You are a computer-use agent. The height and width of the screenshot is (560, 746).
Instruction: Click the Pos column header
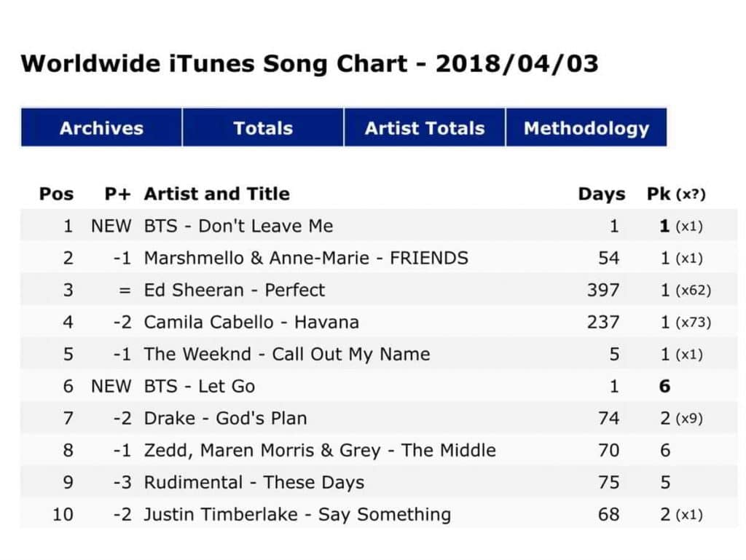pyautogui.click(x=56, y=194)
